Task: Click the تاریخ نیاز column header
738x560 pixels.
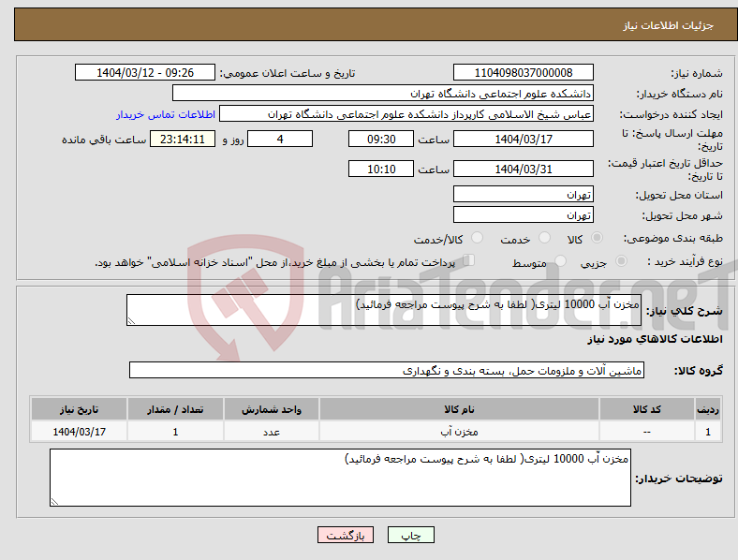Action: (79, 409)
